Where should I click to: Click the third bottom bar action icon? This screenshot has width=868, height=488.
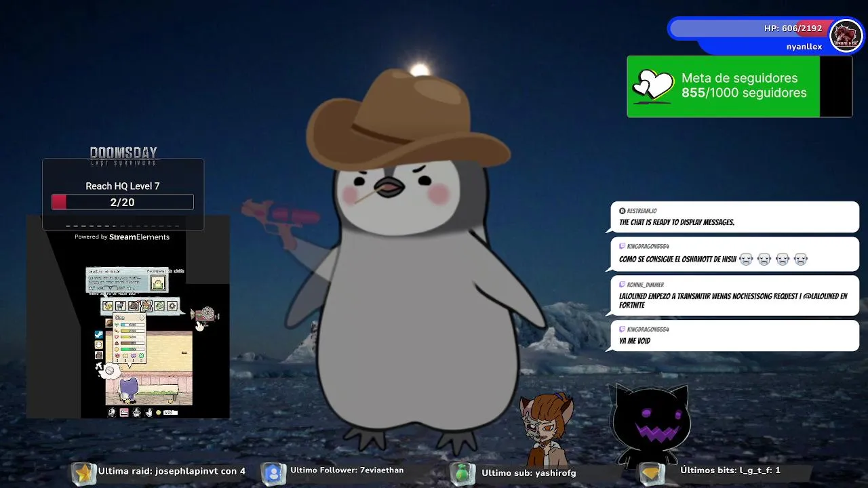click(x=136, y=413)
